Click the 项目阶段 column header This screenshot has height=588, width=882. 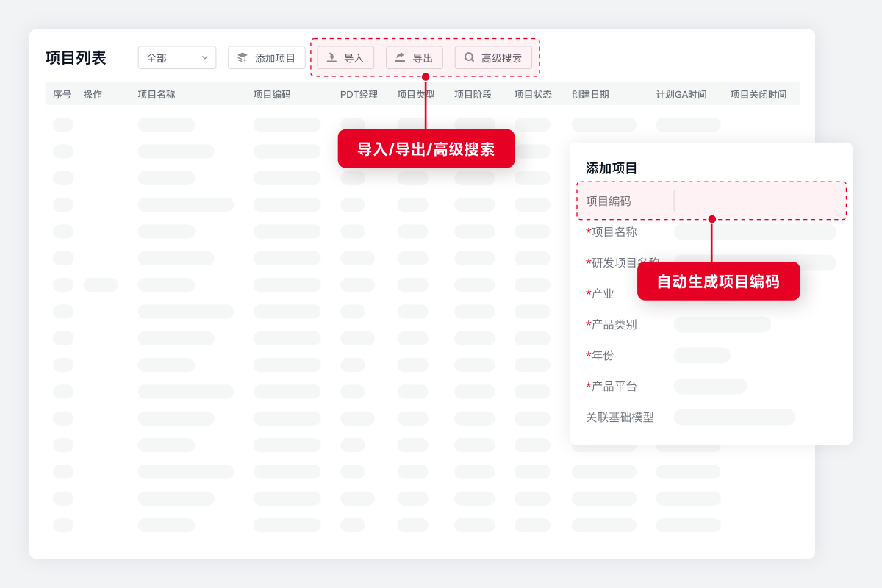tap(473, 94)
